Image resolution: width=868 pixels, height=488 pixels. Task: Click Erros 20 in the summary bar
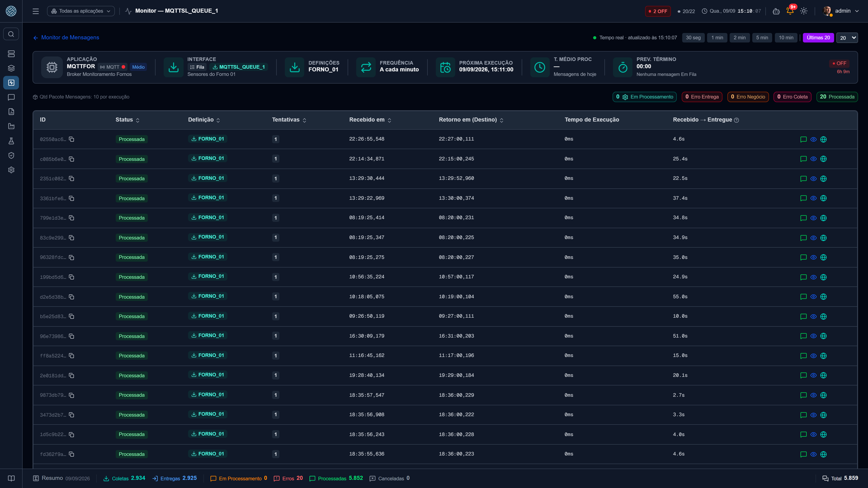(x=288, y=478)
